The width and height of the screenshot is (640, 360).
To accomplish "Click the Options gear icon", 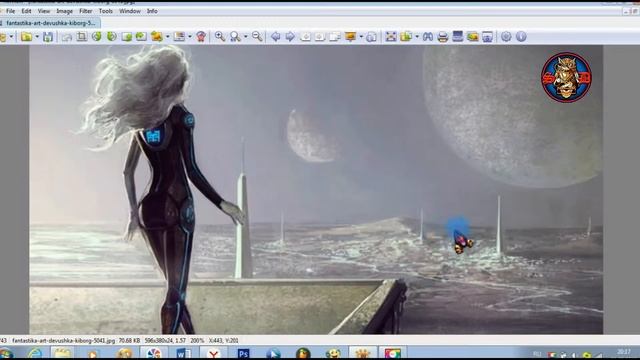I will (506, 37).
